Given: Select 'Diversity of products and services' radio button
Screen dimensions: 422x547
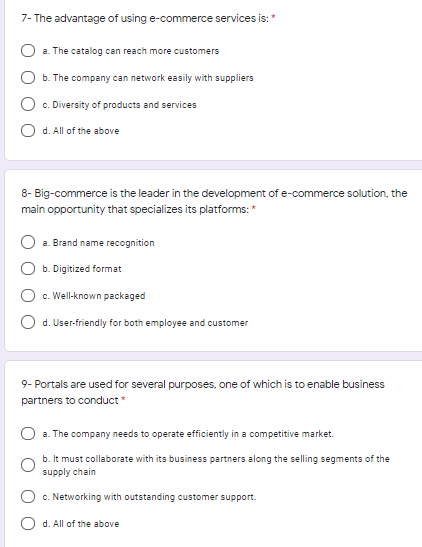Looking at the screenshot, I should point(28,104).
